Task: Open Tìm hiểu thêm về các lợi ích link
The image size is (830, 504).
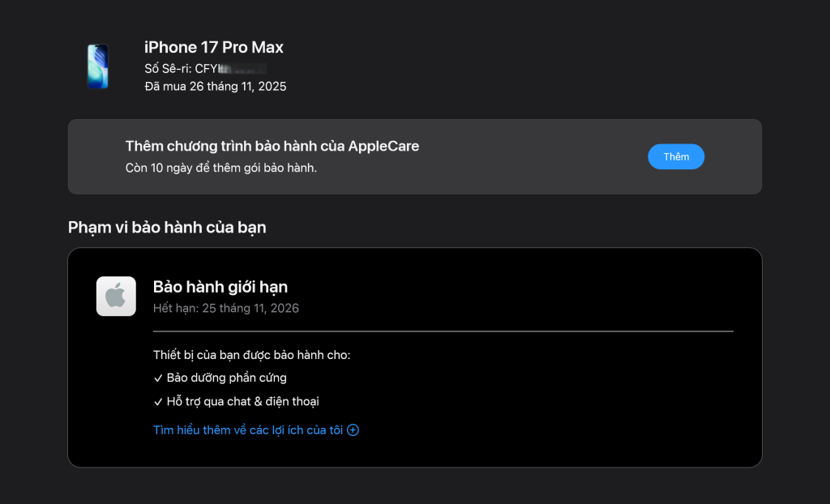Action: pyautogui.click(x=248, y=430)
